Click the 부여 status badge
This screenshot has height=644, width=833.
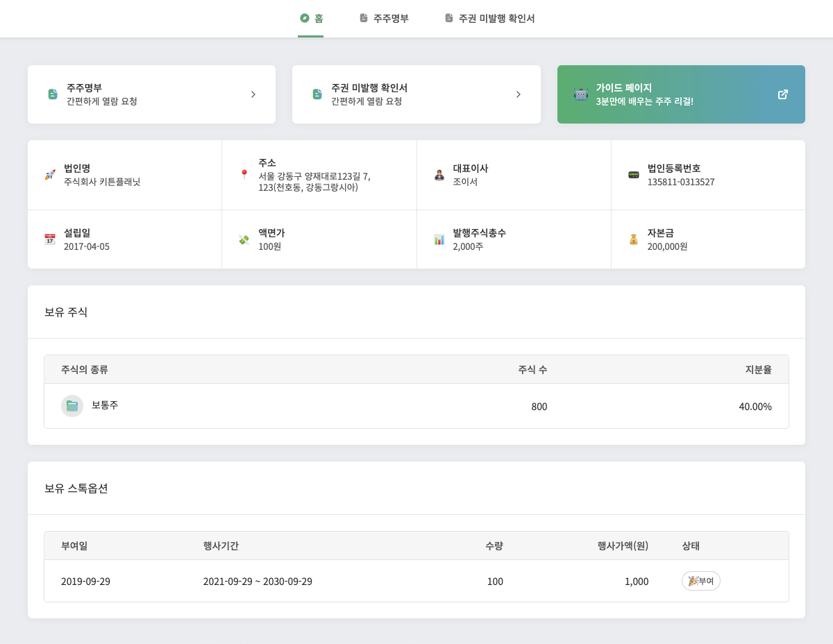(701, 581)
